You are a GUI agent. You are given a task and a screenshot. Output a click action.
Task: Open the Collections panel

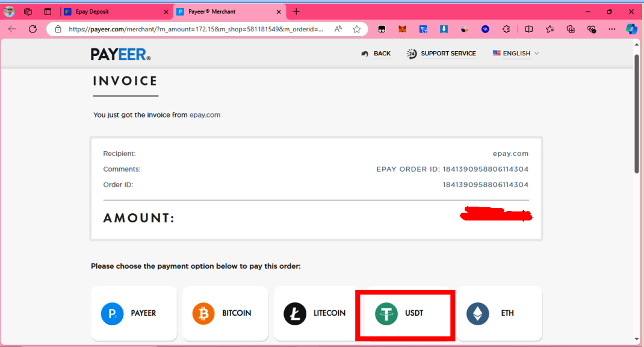tap(571, 29)
